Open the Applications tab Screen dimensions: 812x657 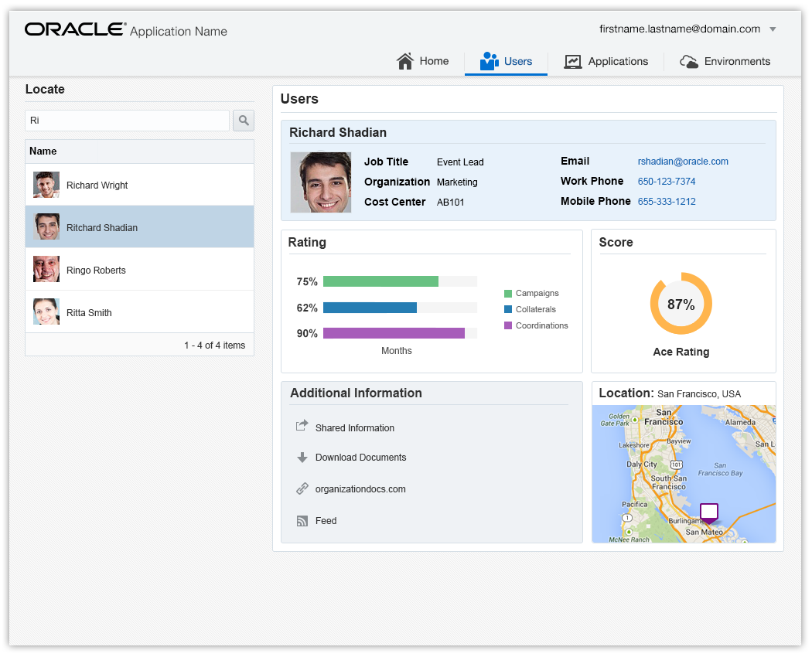606,62
